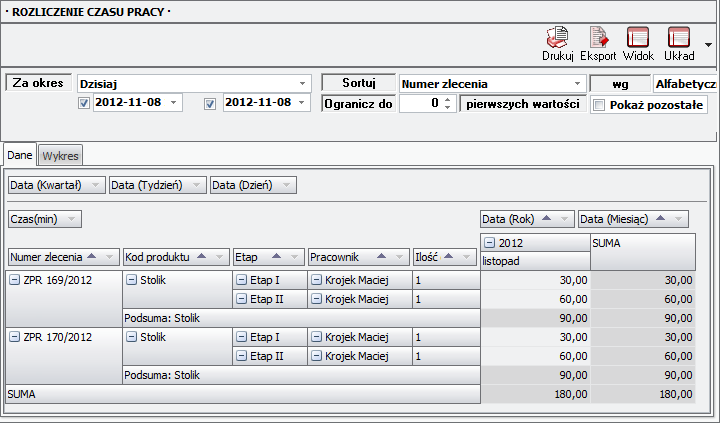
Task: Open the Czas(min) data field dropdown
Action: [71, 219]
